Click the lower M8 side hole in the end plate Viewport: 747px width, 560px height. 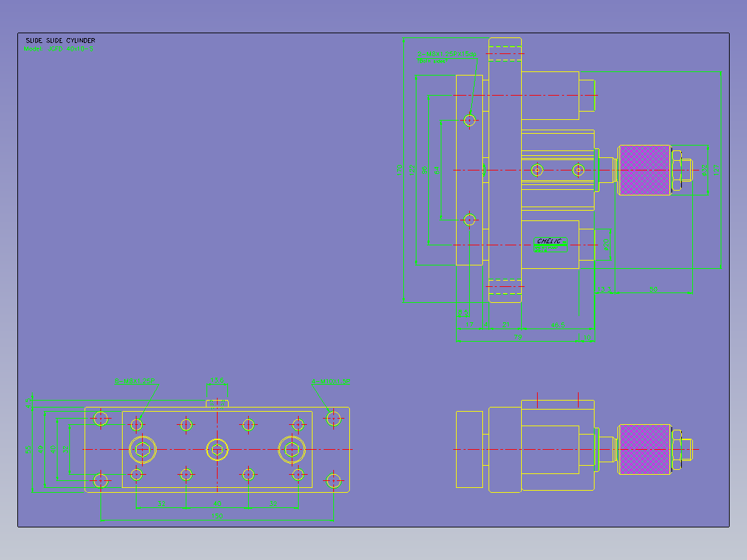tap(470, 220)
